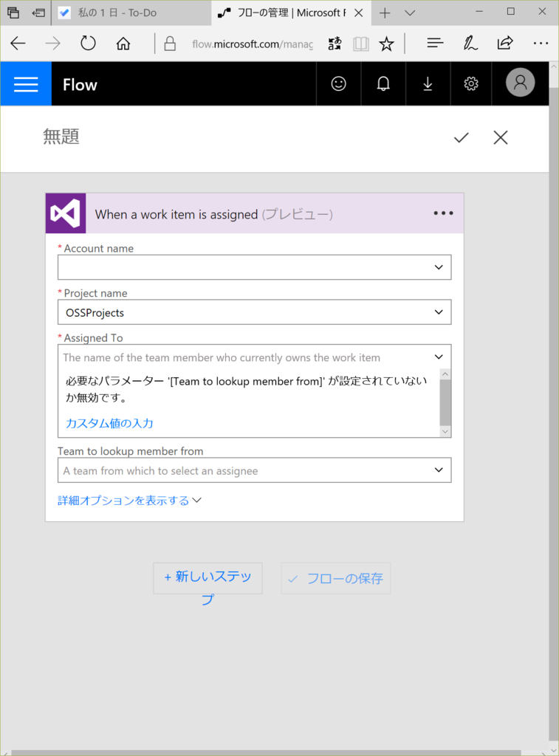The width and height of the screenshot is (559, 756).
Task: Click the smiley feedback icon
Action: (x=339, y=84)
